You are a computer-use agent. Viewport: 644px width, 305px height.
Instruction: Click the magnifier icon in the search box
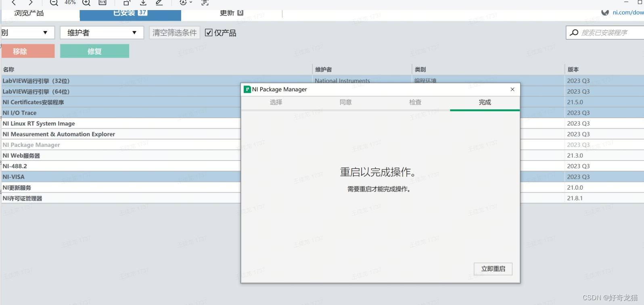[574, 33]
